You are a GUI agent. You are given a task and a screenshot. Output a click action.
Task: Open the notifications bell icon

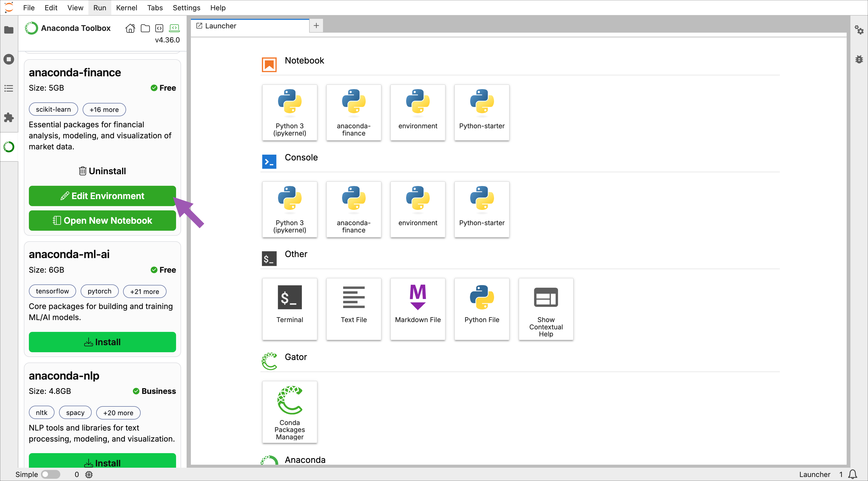[853, 474]
